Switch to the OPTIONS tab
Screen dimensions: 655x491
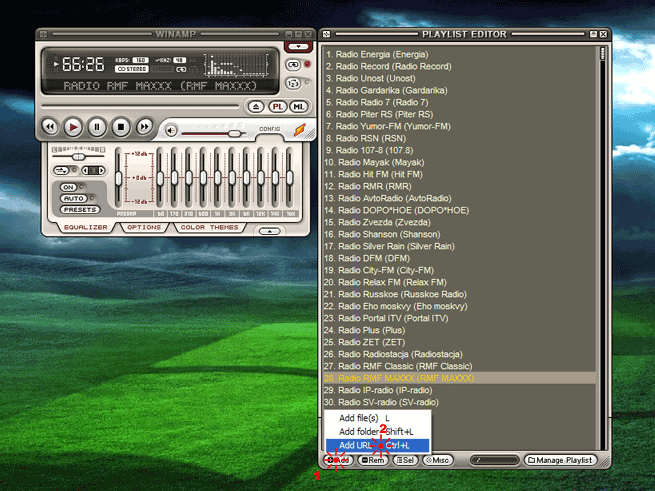click(144, 227)
